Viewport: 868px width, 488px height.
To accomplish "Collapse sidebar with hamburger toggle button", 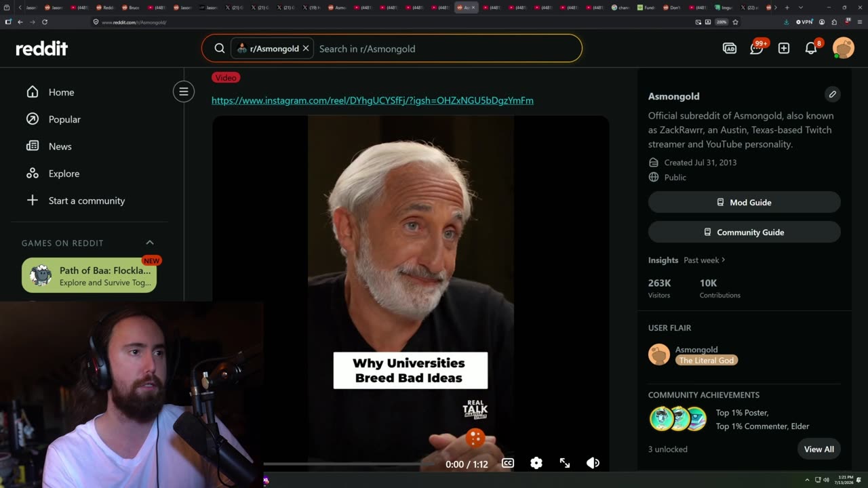I will [x=183, y=91].
